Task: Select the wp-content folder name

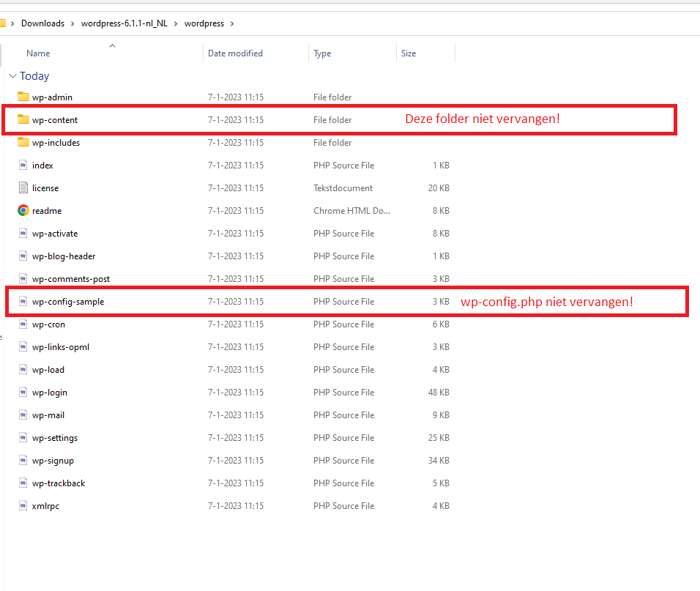Action: click(x=55, y=119)
